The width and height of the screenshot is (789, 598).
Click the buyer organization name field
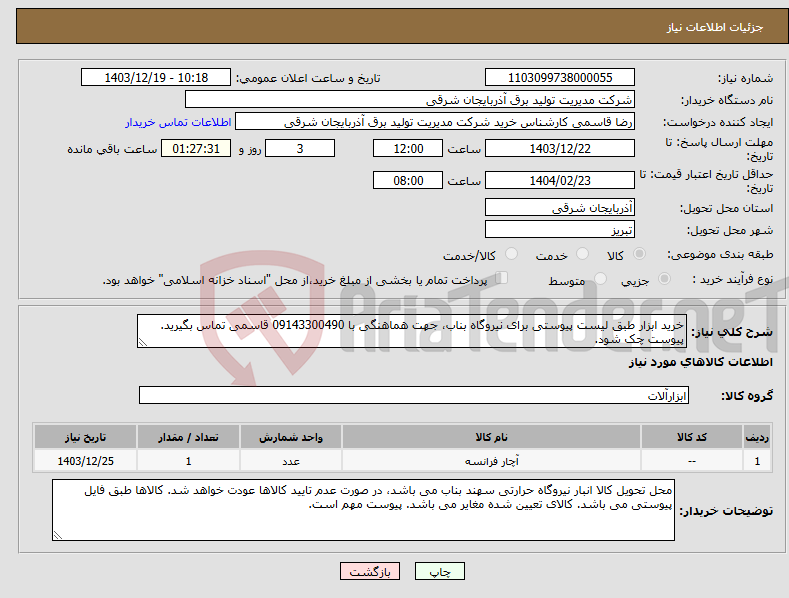click(x=410, y=100)
